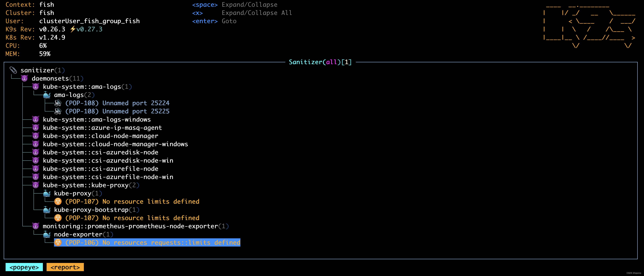Click the K9s Rev v0.26.3 value

coord(52,29)
